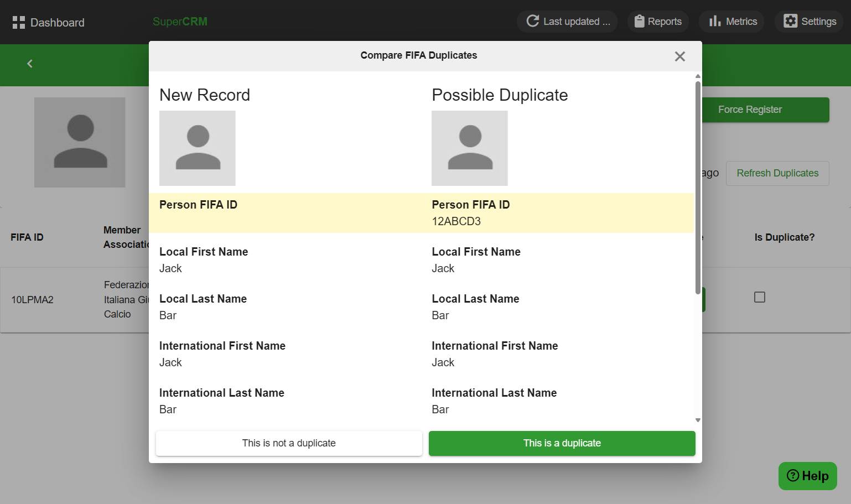Screen dimensions: 851x504
Task: Click the Settings label
Action: click(819, 22)
